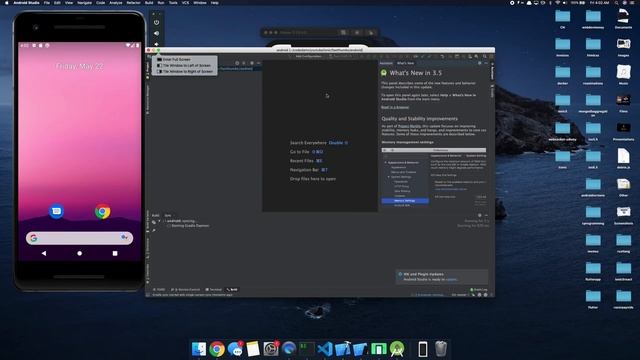Click the Wi-Fi icon in menu bar
Screen dimensions: 640x360
pos(558,3)
